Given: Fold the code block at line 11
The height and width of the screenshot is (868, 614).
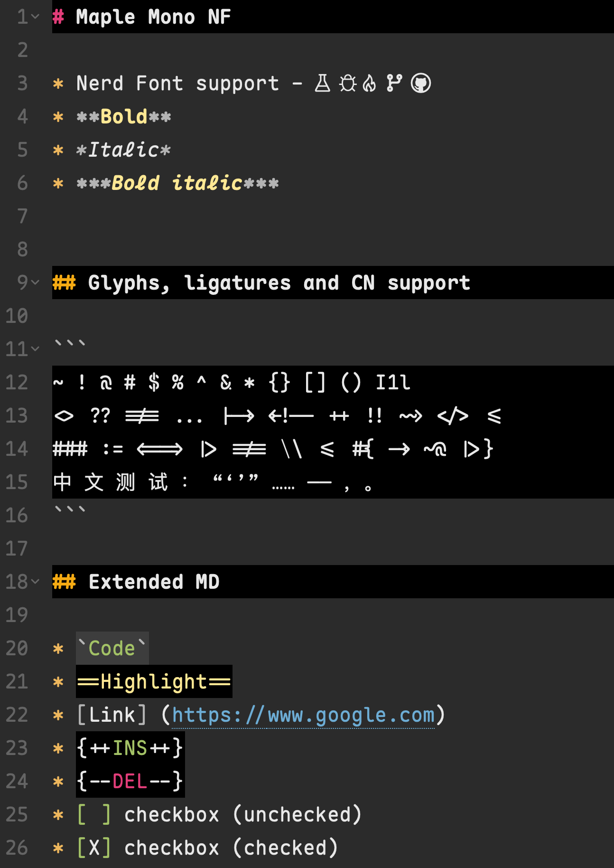Looking at the screenshot, I should pyautogui.click(x=35, y=349).
